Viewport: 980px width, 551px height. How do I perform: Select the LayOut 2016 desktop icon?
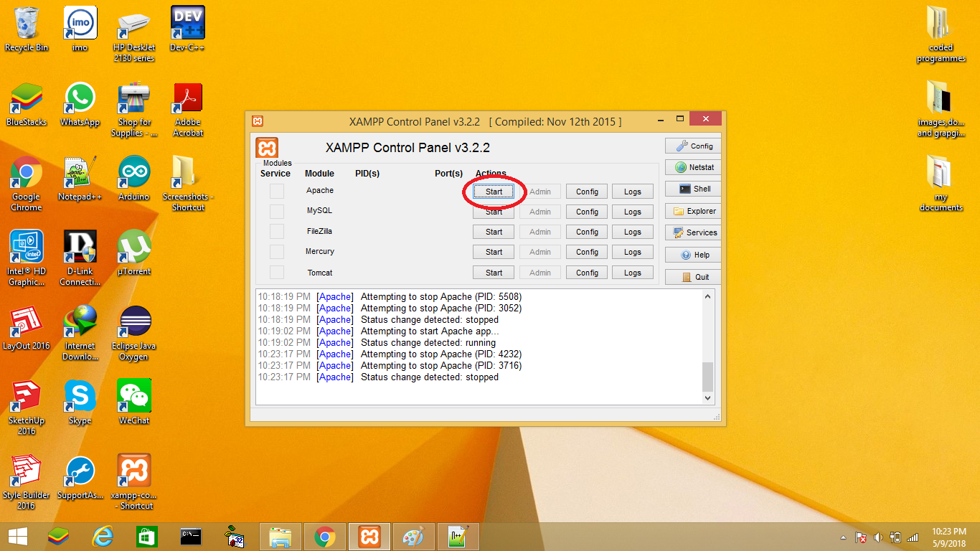pos(27,327)
